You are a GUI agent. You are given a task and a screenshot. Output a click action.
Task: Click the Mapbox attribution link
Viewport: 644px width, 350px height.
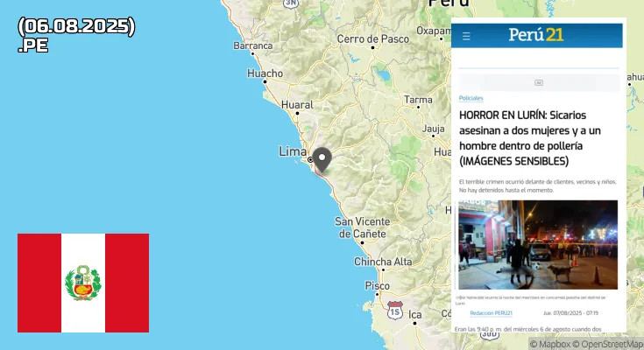click(x=550, y=344)
